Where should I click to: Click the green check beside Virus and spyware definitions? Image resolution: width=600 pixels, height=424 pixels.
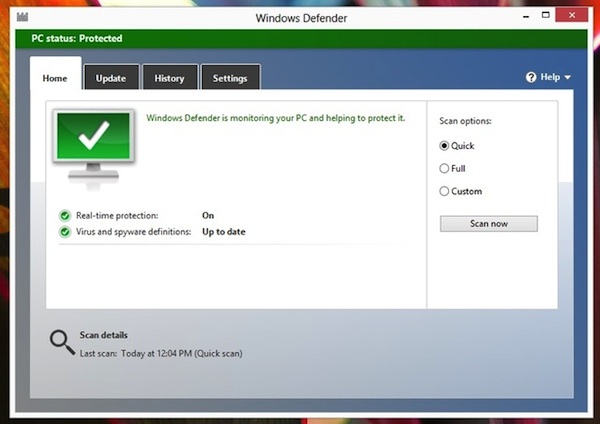pos(65,232)
